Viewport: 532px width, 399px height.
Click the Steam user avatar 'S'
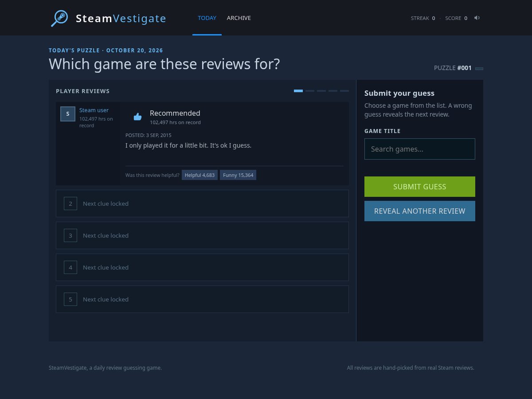coord(68,114)
